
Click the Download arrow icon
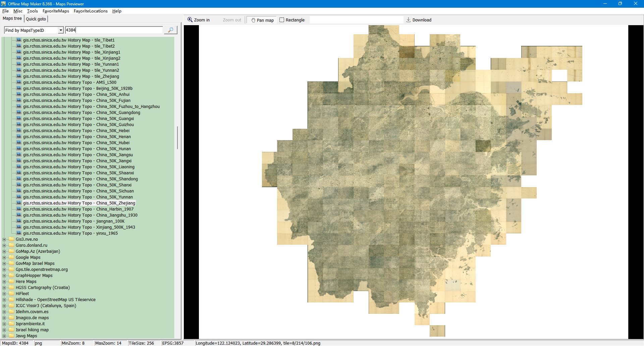pyautogui.click(x=408, y=20)
